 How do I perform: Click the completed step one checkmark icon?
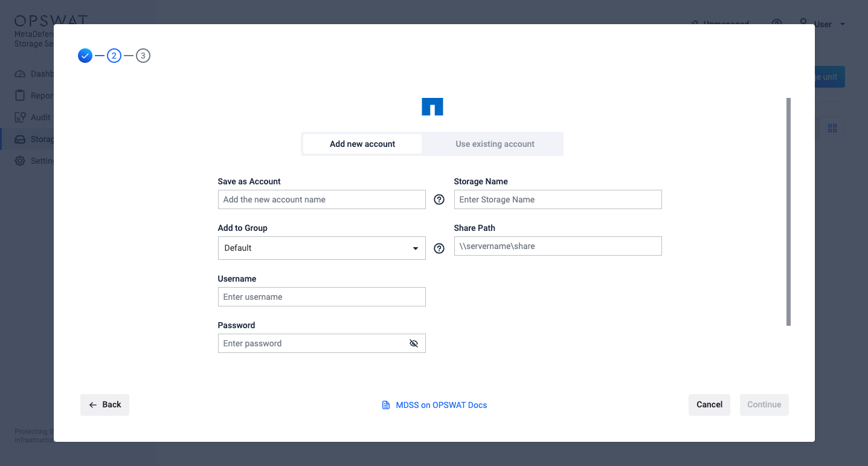pyautogui.click(x=85, y=56)
